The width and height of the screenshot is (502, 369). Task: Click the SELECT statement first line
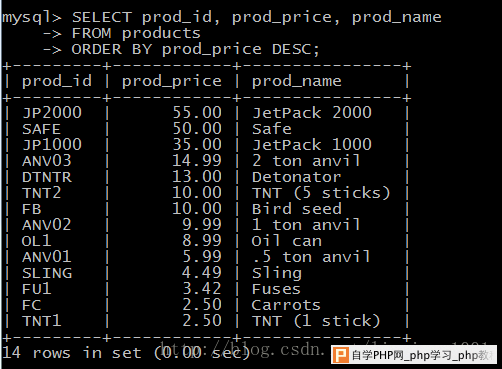point(222,17)
